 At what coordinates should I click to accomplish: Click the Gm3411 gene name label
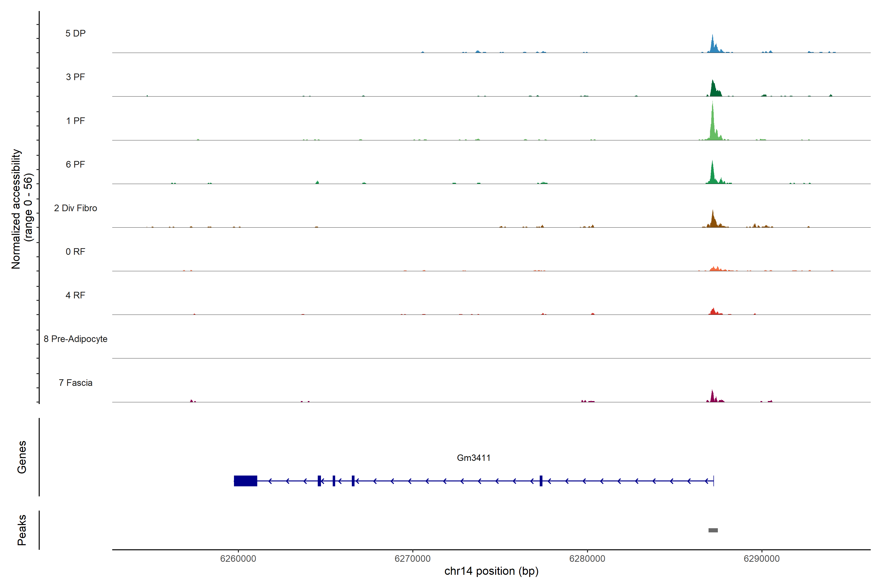[474, 458]
